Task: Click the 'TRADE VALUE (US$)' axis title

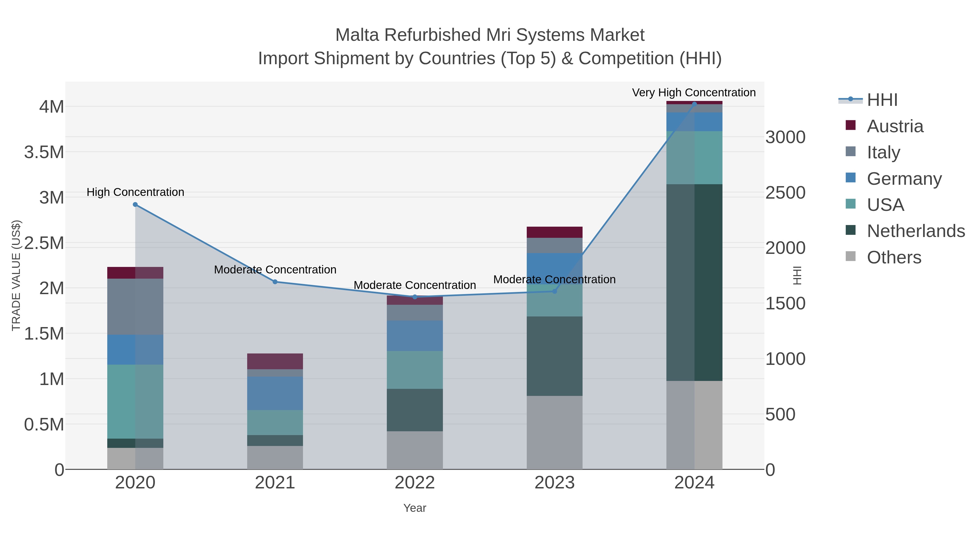Action: [16, 275]
